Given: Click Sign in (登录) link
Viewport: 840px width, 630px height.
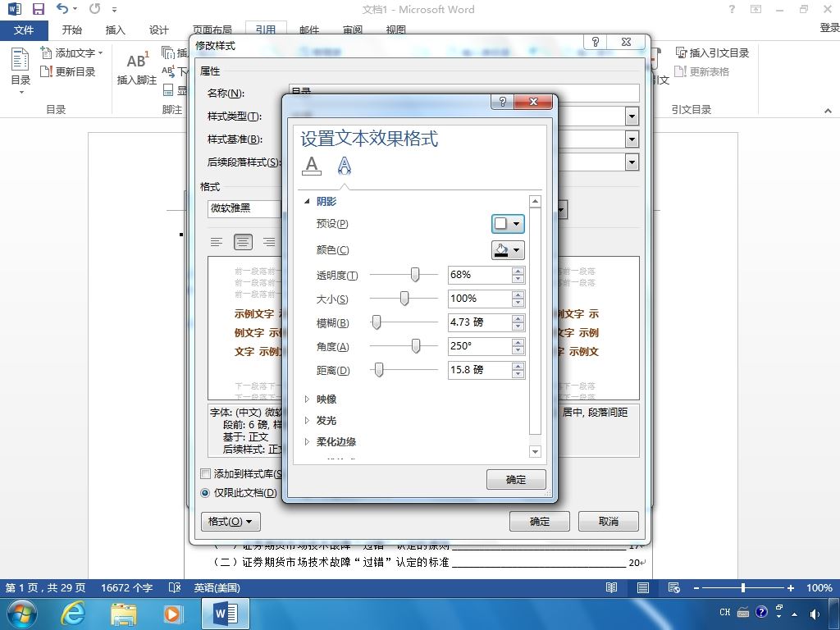Looking at the screenshot, I should point(829,28).
